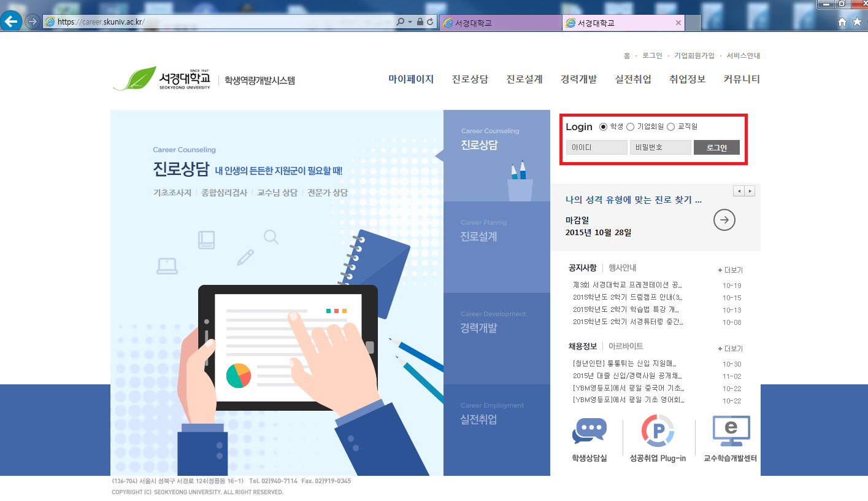Choose 기업회원 as the login type

pos(631,126)
